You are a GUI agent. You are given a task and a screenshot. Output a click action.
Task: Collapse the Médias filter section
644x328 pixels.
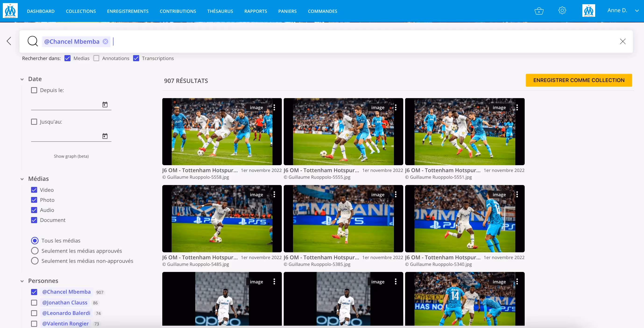click(x=22, y=179)
